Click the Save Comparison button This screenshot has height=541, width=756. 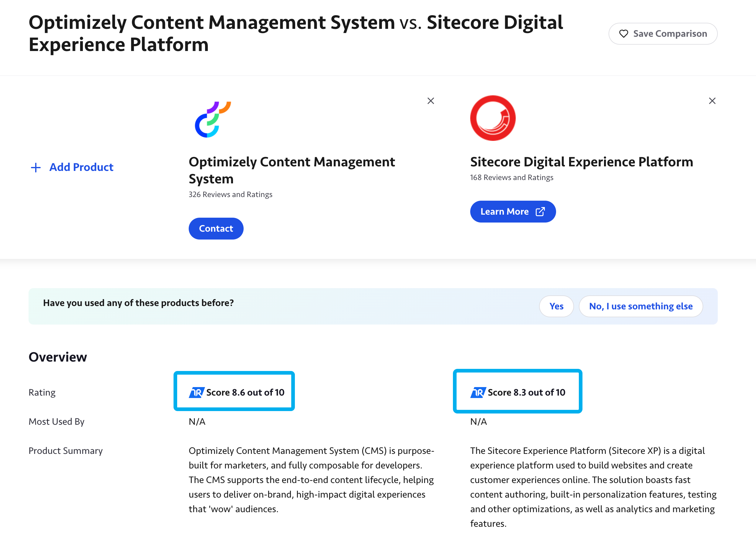663,34
